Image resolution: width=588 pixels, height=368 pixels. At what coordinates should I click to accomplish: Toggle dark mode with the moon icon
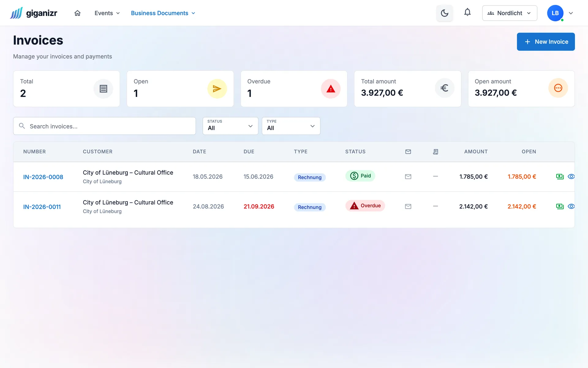[444, 13]
